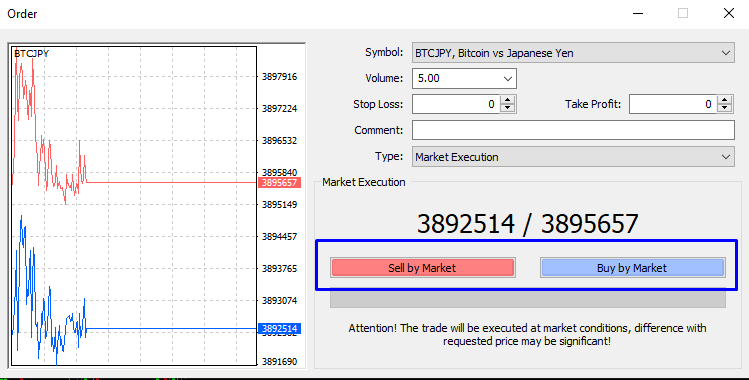Click into the Stop Loss value field
Image resolution: width=749 pixels, height=380 pixels.
pos(456,105)
